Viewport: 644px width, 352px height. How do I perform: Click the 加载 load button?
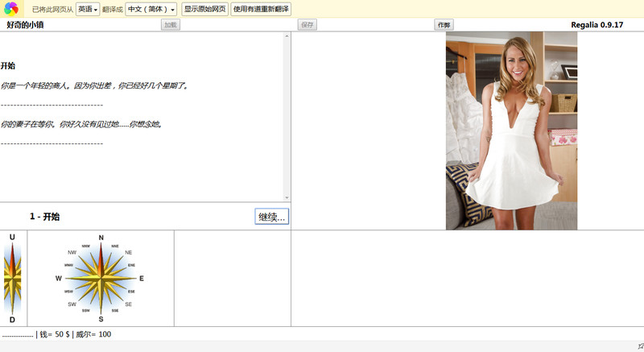coord(170,25)
